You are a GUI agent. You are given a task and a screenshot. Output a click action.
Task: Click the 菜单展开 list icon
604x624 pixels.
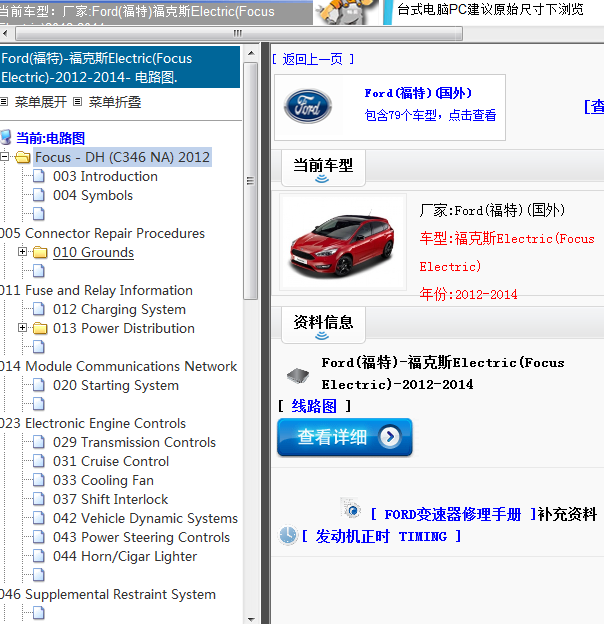(x=4, y=102)
